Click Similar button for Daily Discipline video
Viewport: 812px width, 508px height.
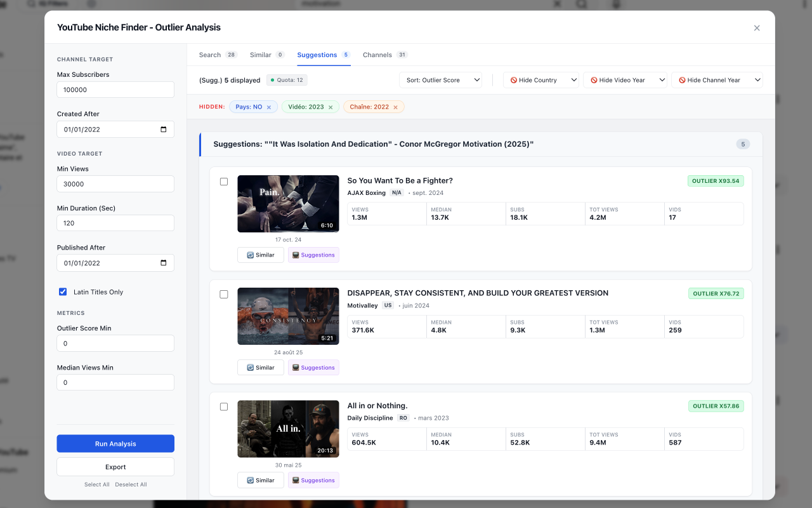261,480
